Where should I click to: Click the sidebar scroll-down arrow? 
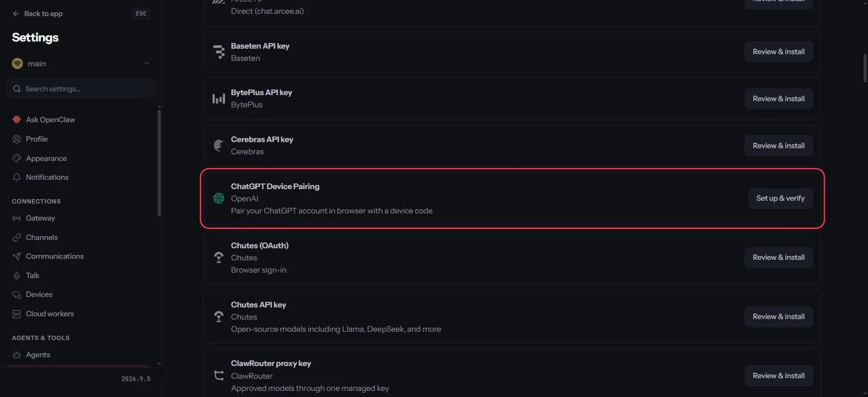tap(159, 364)
